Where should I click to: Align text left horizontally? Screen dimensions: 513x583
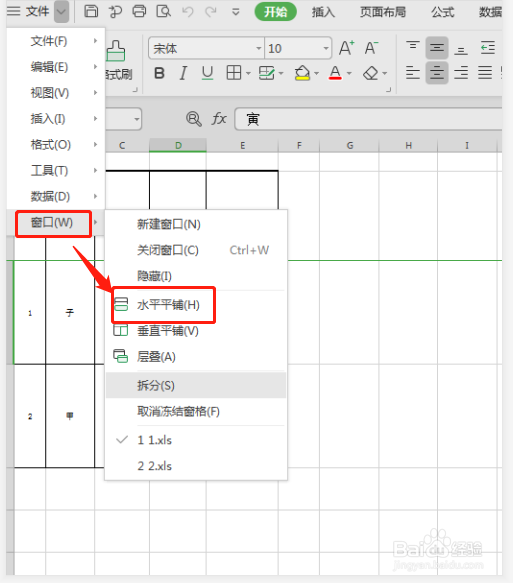tap(413, 73)
